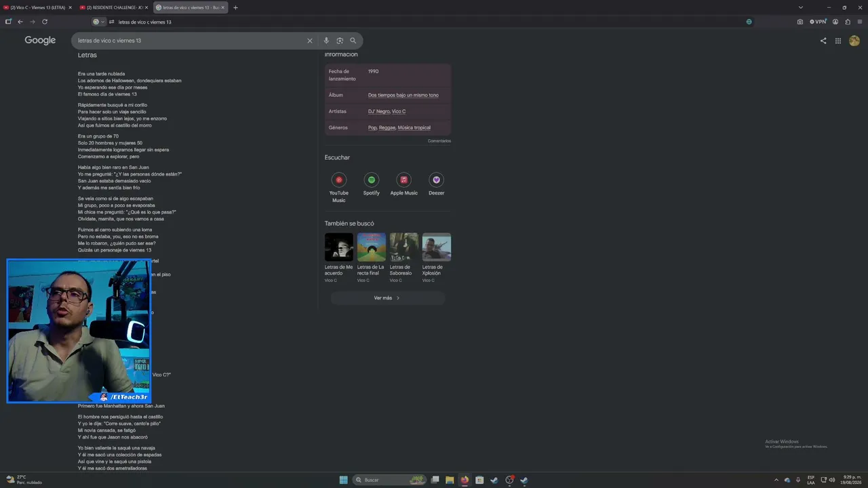Open the browser main menu
Viewport: 868px width, 488px height.
click(x=860, y=22)
